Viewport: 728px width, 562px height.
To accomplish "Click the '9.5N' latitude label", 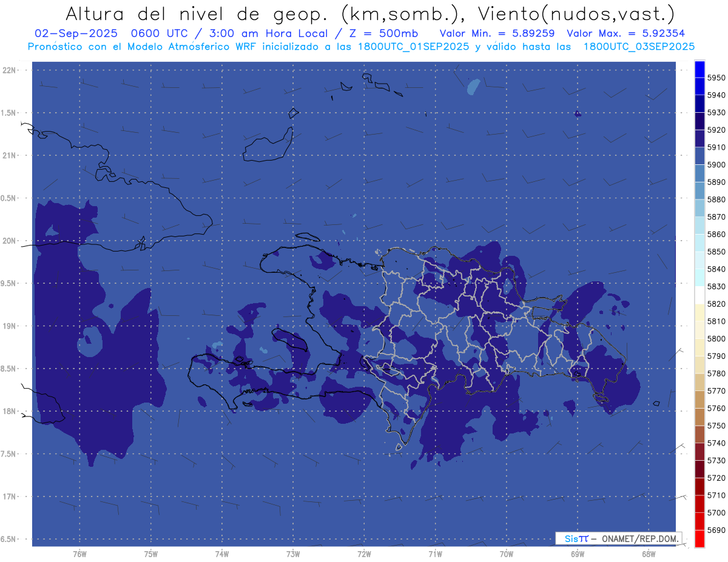I will click(9, 283).
